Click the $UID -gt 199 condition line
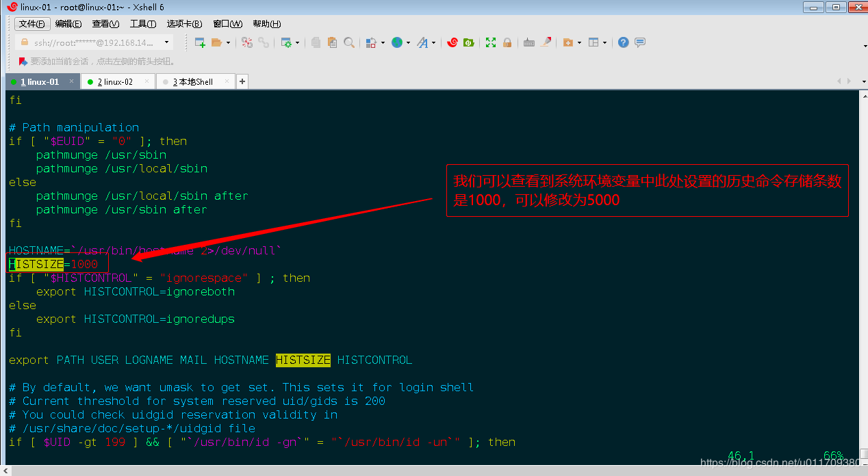Screen dimensions: 868x476 (x=262, y=442)
